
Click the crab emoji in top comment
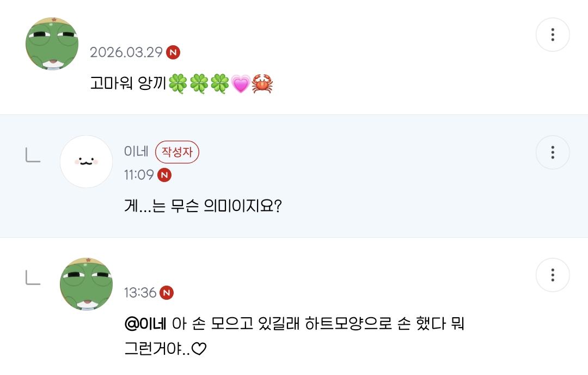[262, 83]
